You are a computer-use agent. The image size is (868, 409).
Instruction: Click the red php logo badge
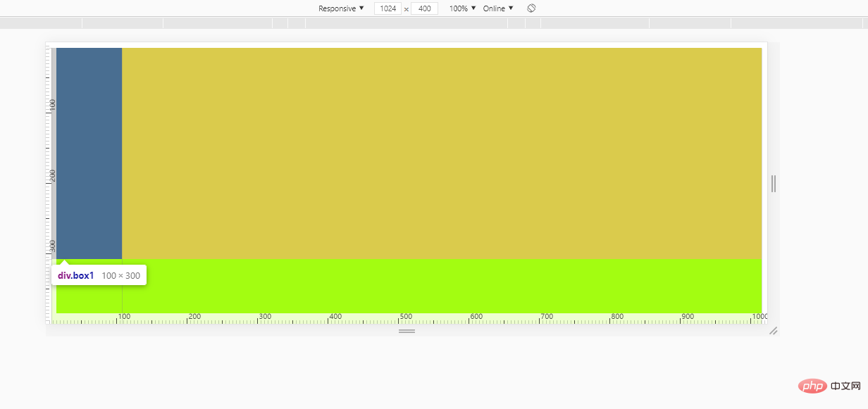click(811, 386)
